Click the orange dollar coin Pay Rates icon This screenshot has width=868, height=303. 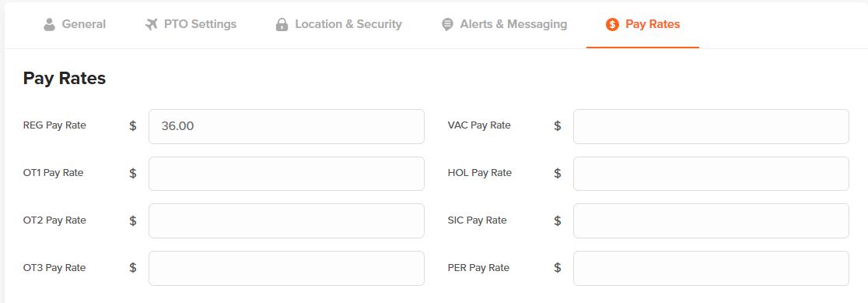point(612,24)
